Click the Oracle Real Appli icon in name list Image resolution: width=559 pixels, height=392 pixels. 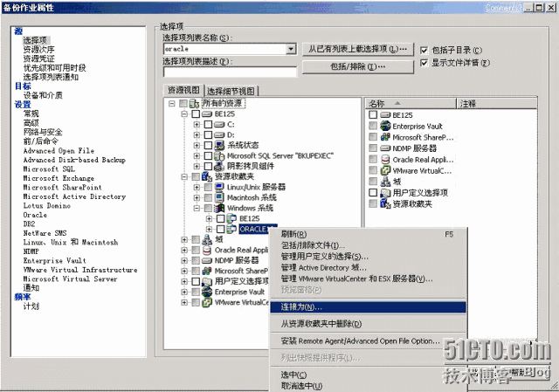pos(385,159)
